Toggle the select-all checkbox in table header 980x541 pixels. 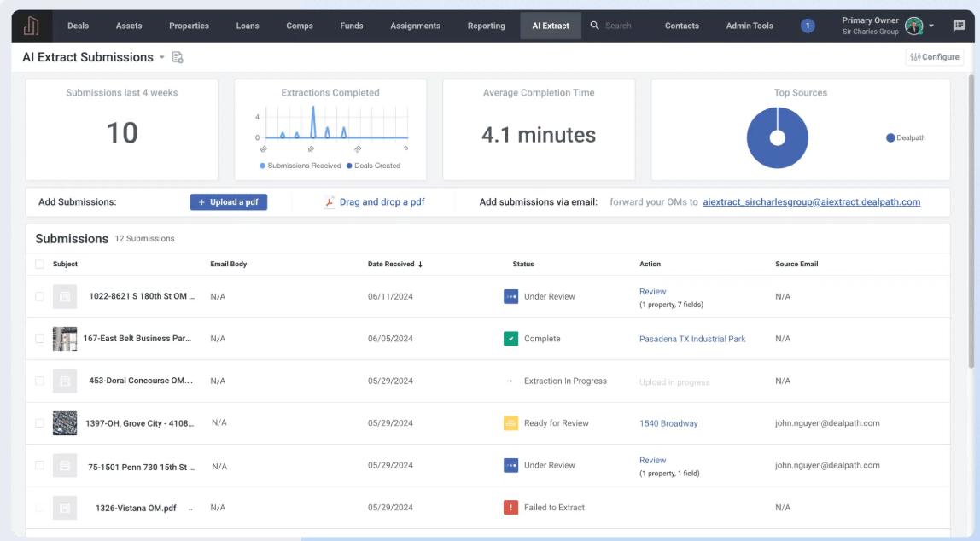click(x=39, y=264)
